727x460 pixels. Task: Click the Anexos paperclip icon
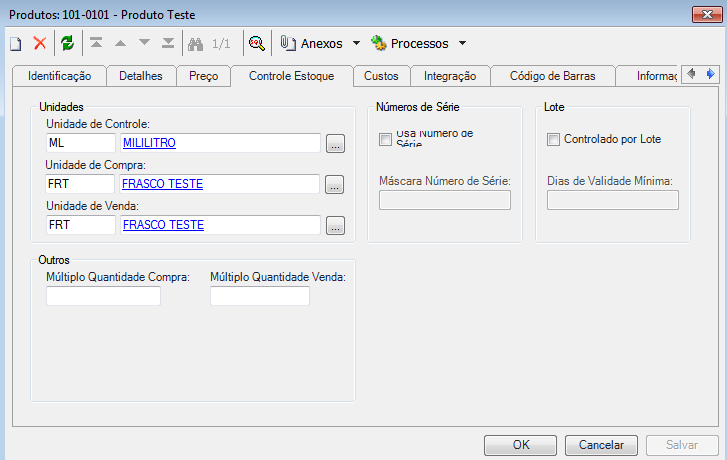tap(288, 43)
